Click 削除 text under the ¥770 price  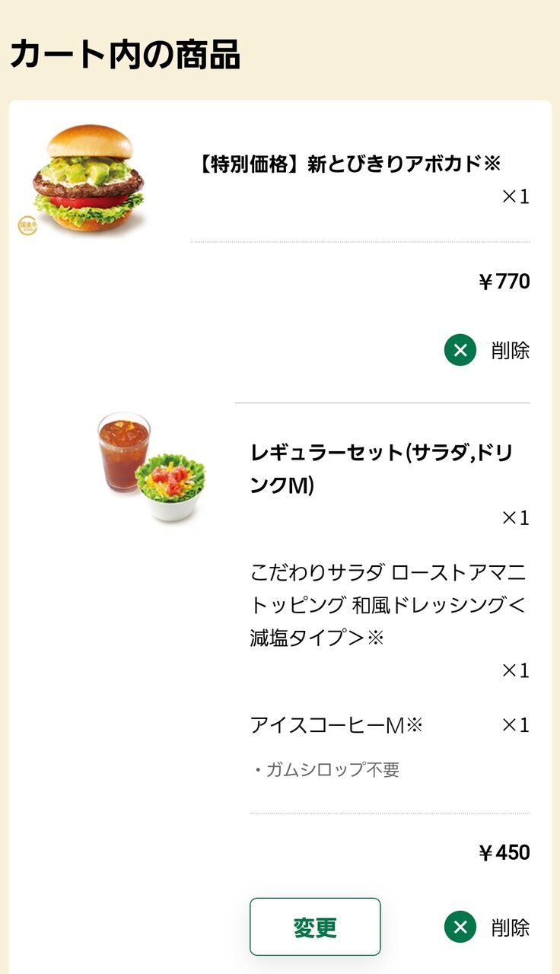[x=511, y=351]
